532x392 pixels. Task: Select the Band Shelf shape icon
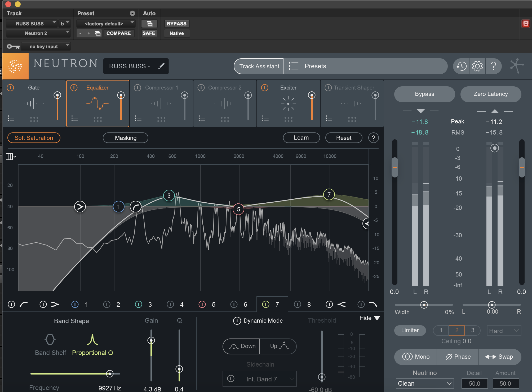pos(50,339)
